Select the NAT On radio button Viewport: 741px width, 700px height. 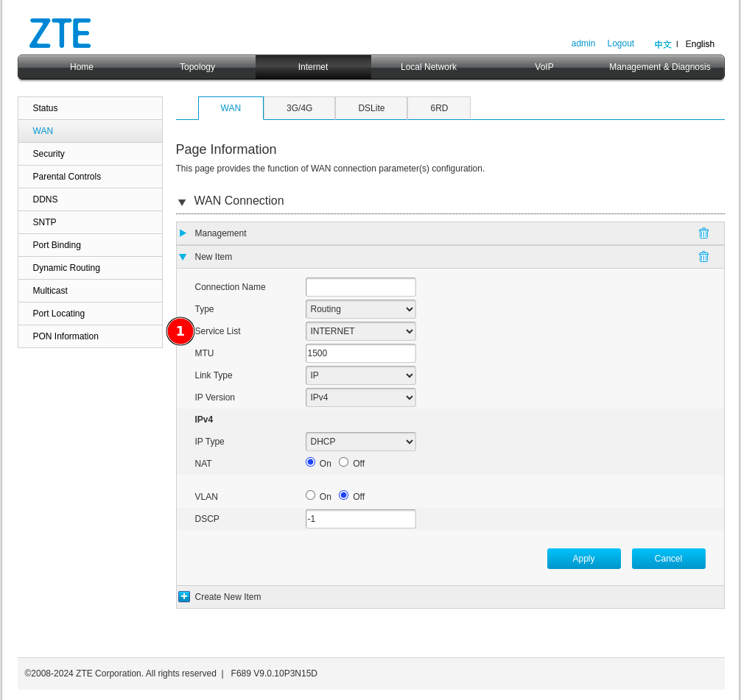[311, 462]
